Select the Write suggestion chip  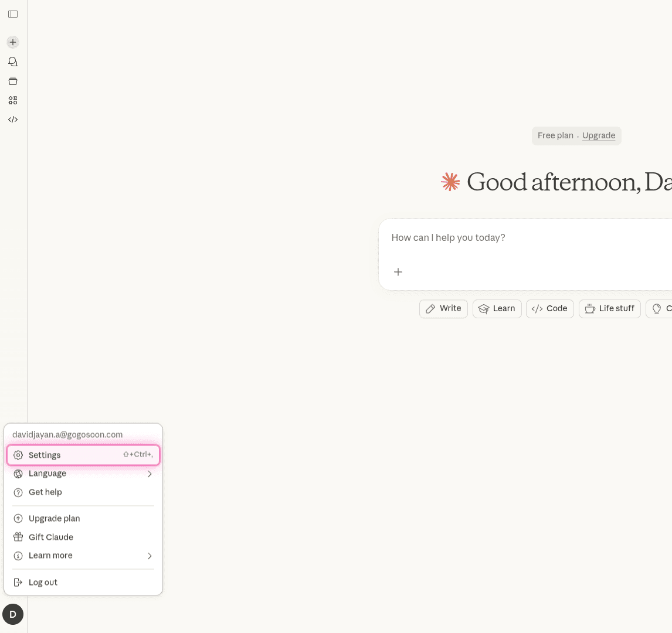coord(443,308)
